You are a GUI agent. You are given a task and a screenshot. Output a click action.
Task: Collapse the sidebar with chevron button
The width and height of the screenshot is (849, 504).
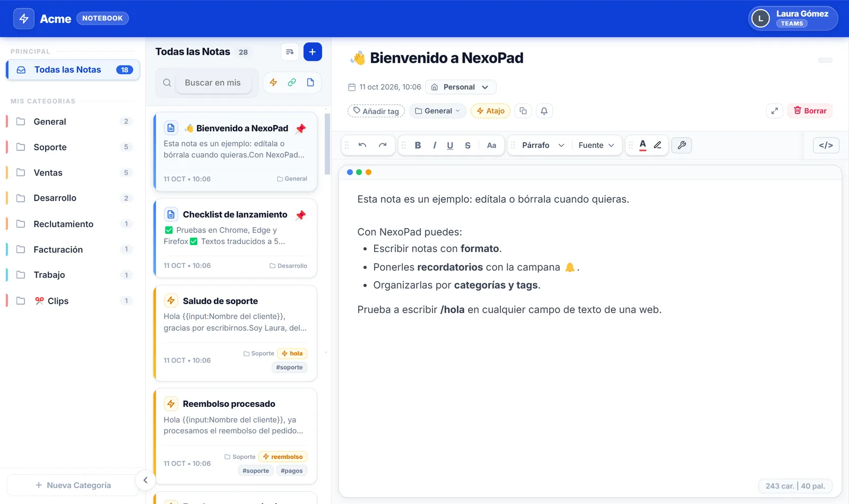coord(145,481)
